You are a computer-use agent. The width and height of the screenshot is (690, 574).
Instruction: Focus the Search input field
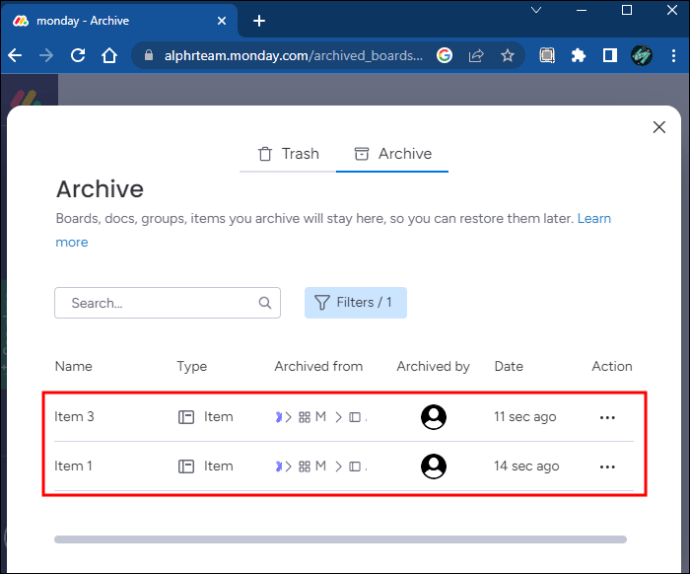(167, 303)
